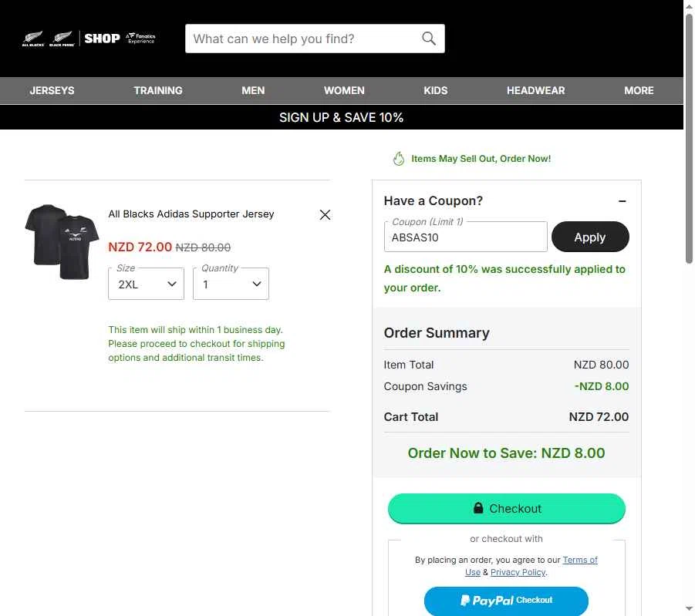
Task: Click the SIGN UP & SAVE 10% banner
Action: (341, 117)
